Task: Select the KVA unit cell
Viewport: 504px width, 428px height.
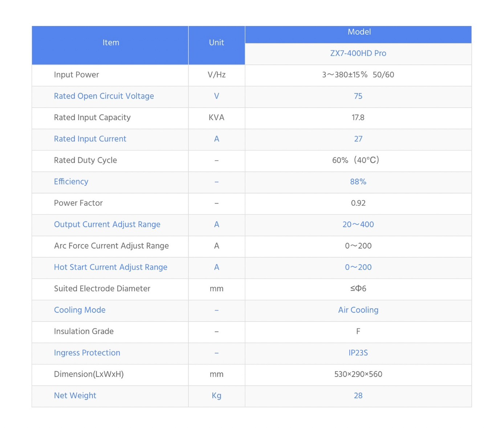Action: [216, 118]
